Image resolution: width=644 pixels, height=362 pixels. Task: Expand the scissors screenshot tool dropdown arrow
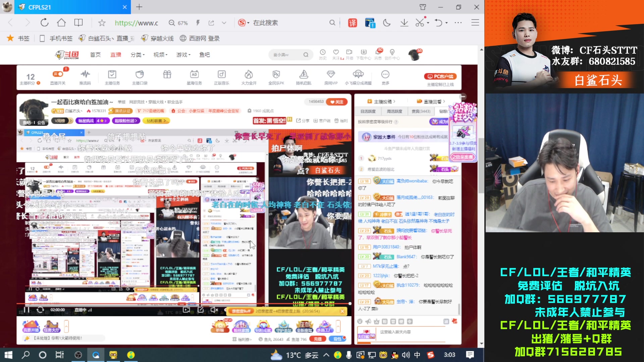428,23
